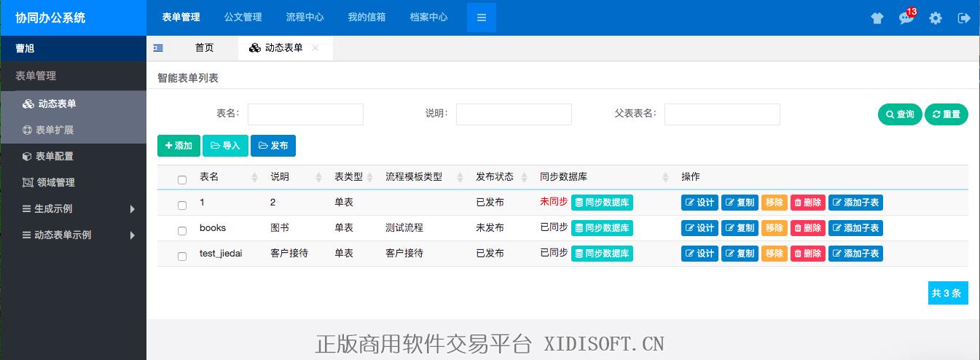
Task: Click 设计 for row 1
Action: (699, 203)
